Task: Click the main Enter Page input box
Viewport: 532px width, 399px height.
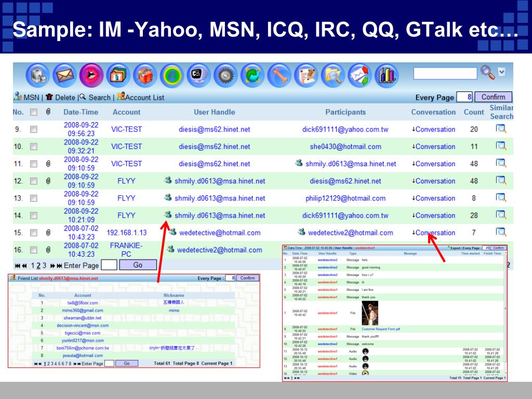Action: pyautogui.click(x=109, y=265)
